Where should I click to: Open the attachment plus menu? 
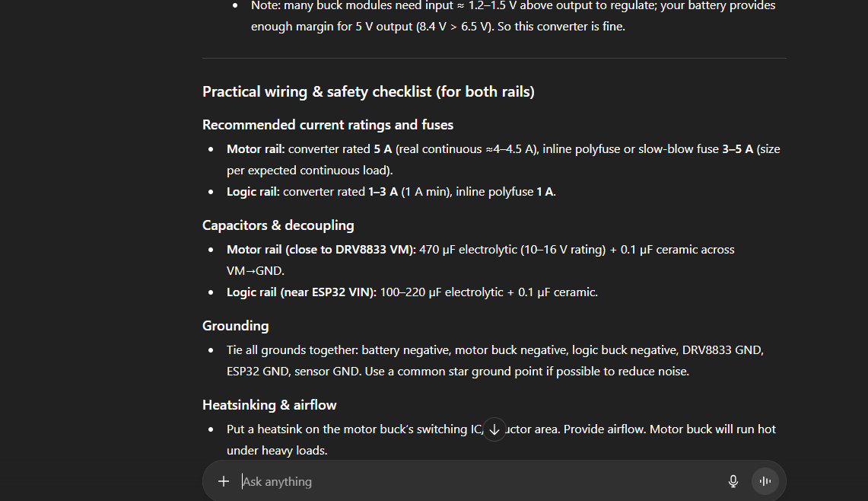[x=224, y=480]
